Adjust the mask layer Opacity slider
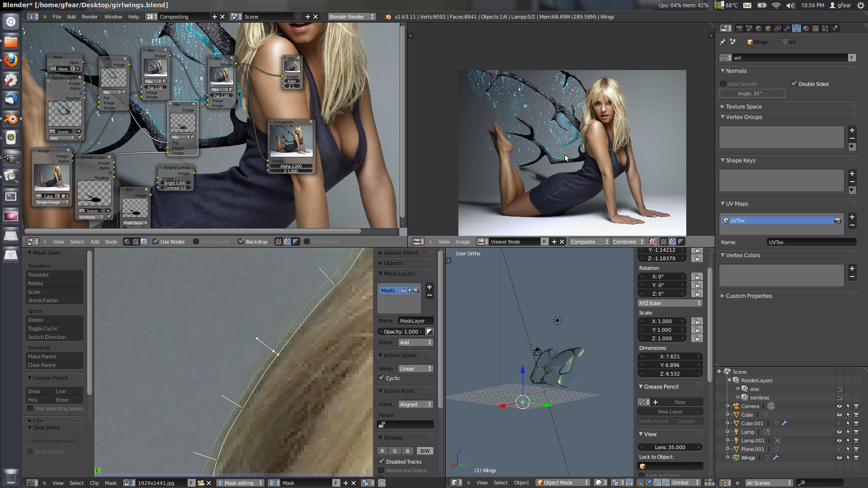This screenshot has width=868, height=488. 401,332
